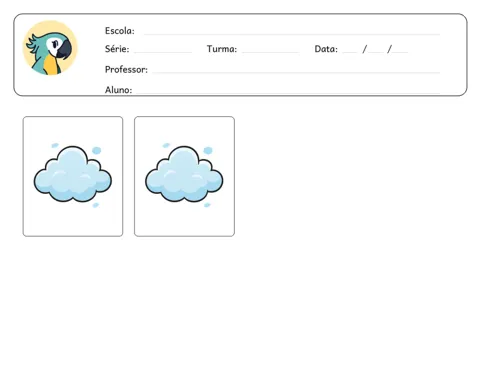Select the right cloud card

coord(184,176)
